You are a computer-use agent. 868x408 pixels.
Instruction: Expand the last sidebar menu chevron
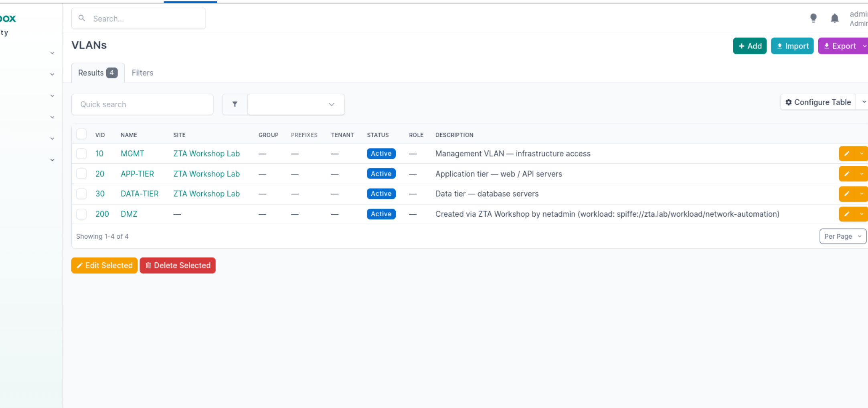pos(52,160)
